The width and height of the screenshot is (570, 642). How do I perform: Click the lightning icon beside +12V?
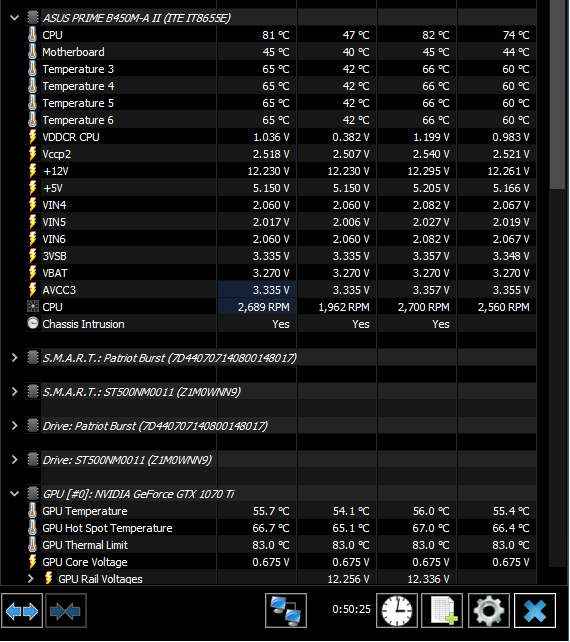[x=33, y=171]
